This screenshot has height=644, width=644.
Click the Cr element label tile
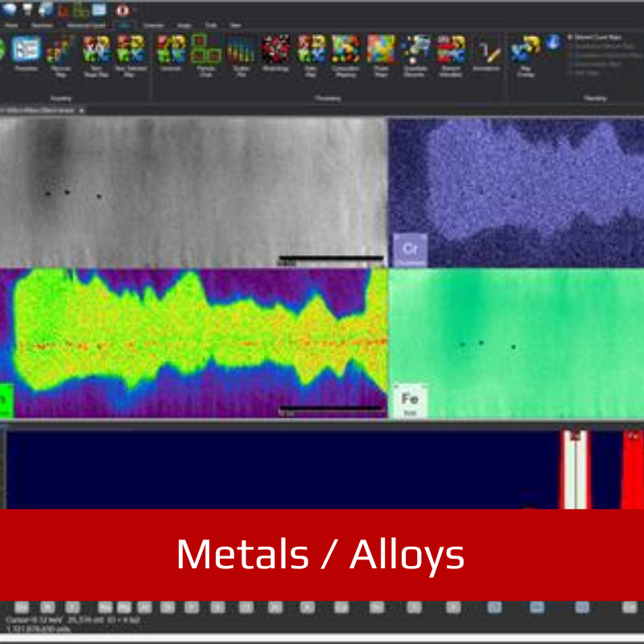tap(411, 250)
